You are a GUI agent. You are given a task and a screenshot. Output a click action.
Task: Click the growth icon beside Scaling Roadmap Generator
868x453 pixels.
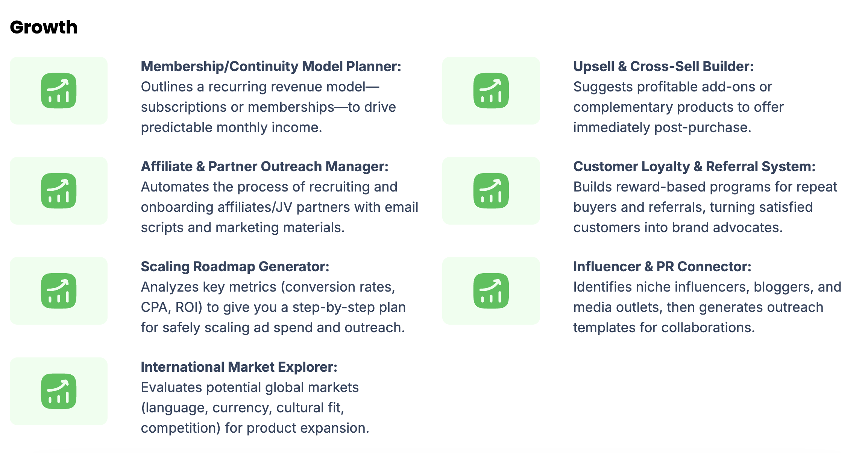coord(59,291)
